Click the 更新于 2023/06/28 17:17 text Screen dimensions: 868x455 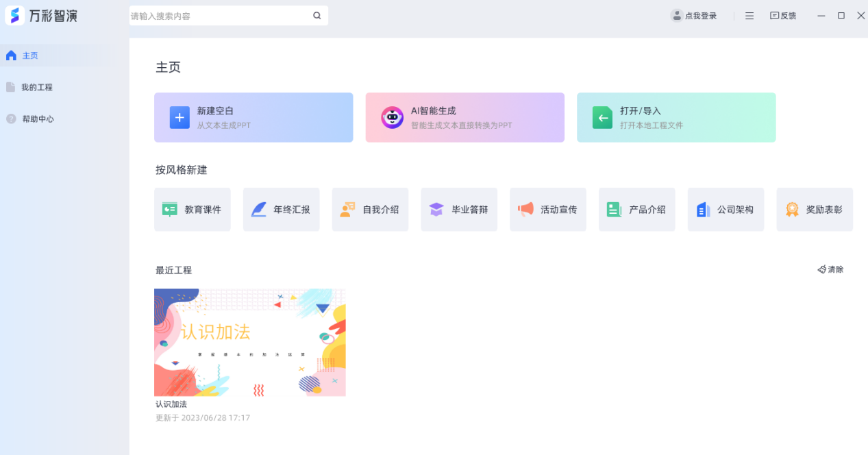pos(203,418)
